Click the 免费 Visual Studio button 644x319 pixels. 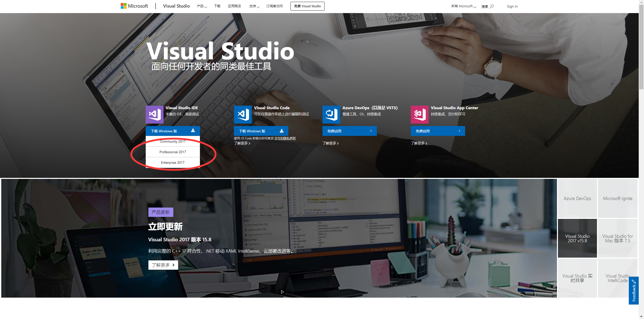coord(307,6)
